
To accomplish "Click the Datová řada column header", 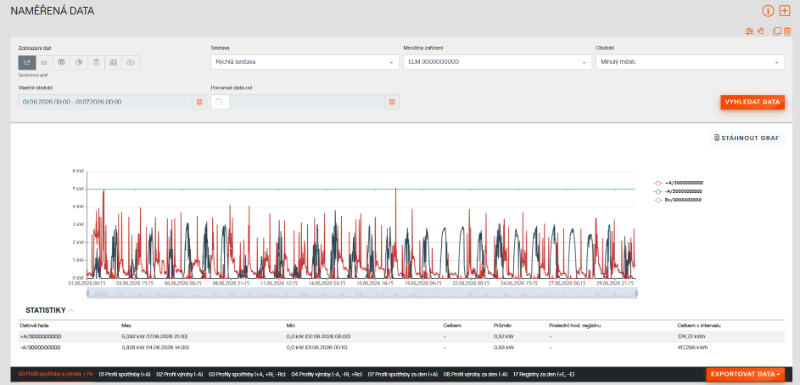I will (35, 325).
